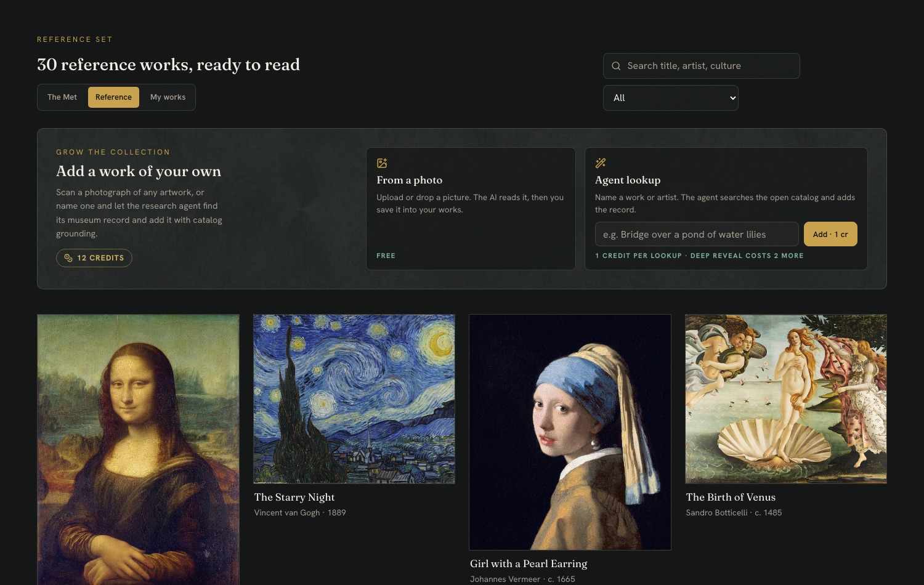Click the 'Reference set' label

point(75,39)
